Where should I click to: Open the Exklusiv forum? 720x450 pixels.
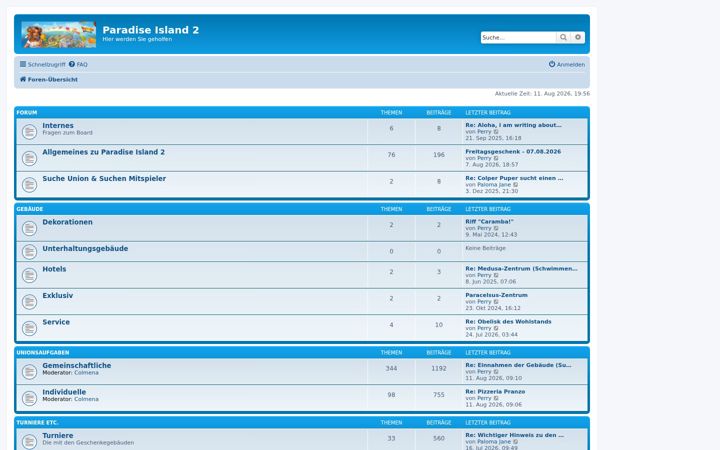click(x=57, y=296)
